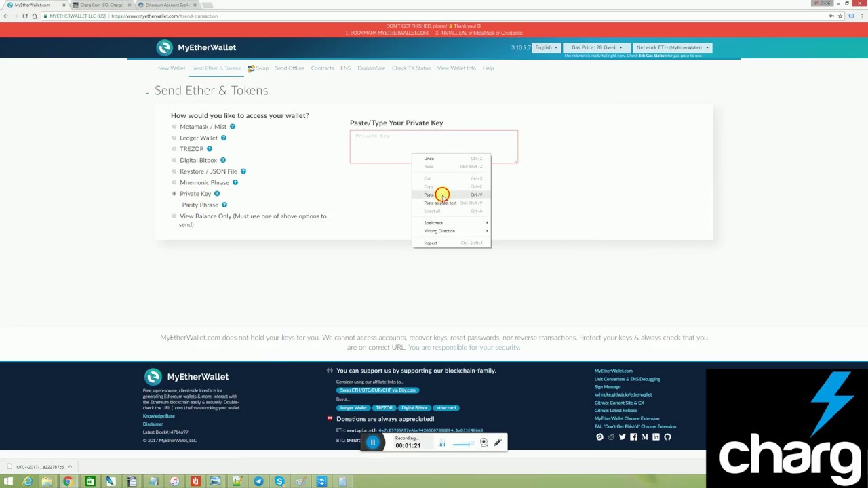Open Telegram from the taskbar
This screenshot has height=488, width=868.
[258, 481]
